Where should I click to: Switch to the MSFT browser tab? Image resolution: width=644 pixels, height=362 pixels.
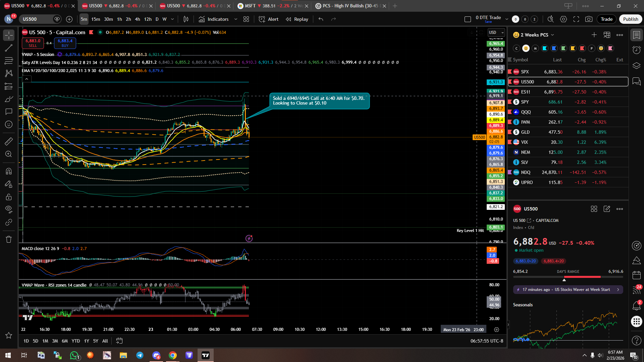tap(272, 6)
